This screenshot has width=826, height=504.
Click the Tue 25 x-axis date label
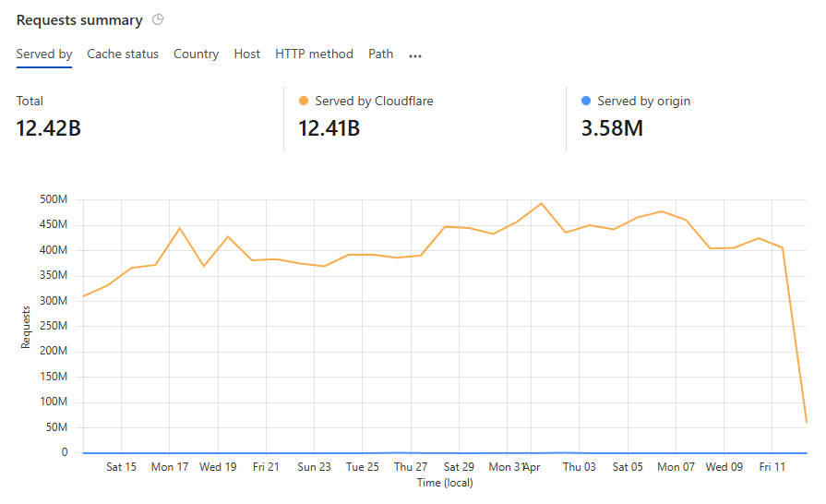point(363,466)
